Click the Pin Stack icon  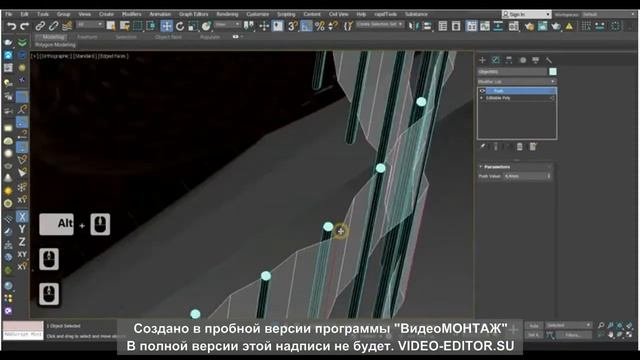(482, 147)
